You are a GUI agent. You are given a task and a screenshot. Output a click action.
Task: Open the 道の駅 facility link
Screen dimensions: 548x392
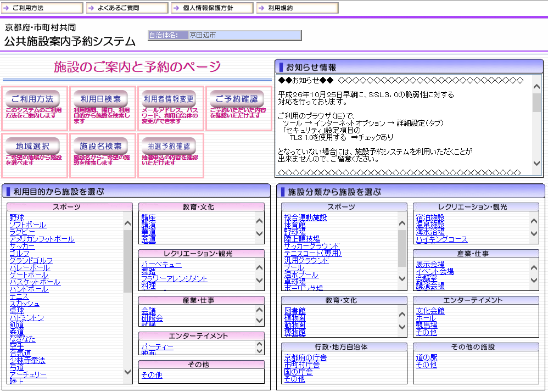click(427, 357)
